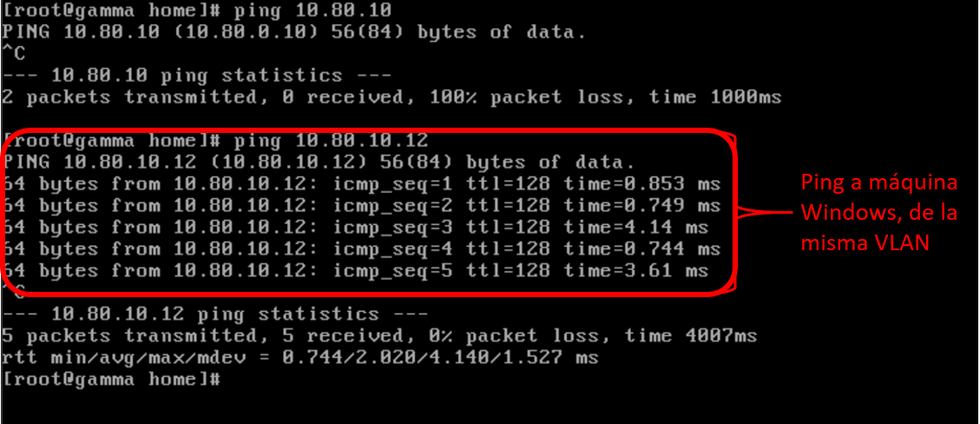980x424 pixels.
Task: Click the last empty '[root@gamma home]#' prompt
Action: [x=112, y=380]
